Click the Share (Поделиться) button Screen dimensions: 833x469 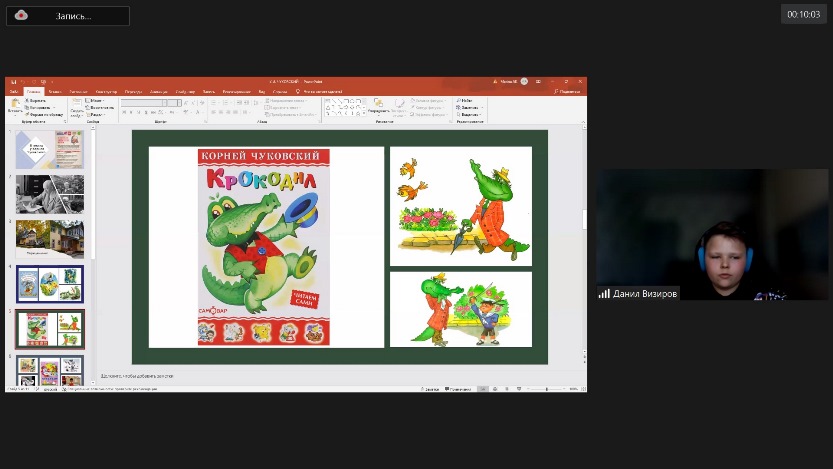pos(568,91)
